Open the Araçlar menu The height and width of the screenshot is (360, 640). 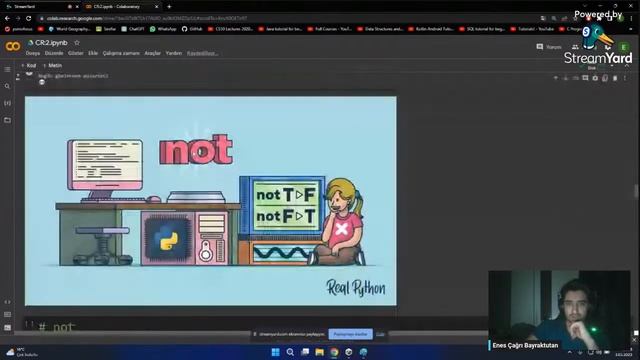coord(152,53)
